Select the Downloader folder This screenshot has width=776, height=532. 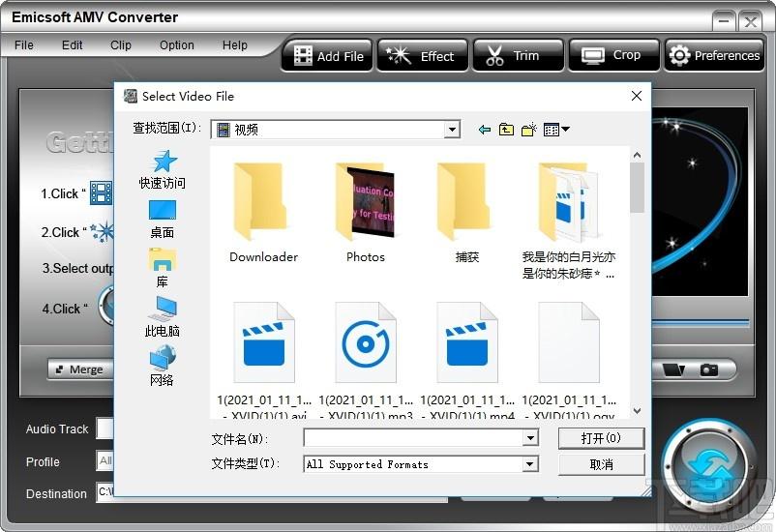263,213
